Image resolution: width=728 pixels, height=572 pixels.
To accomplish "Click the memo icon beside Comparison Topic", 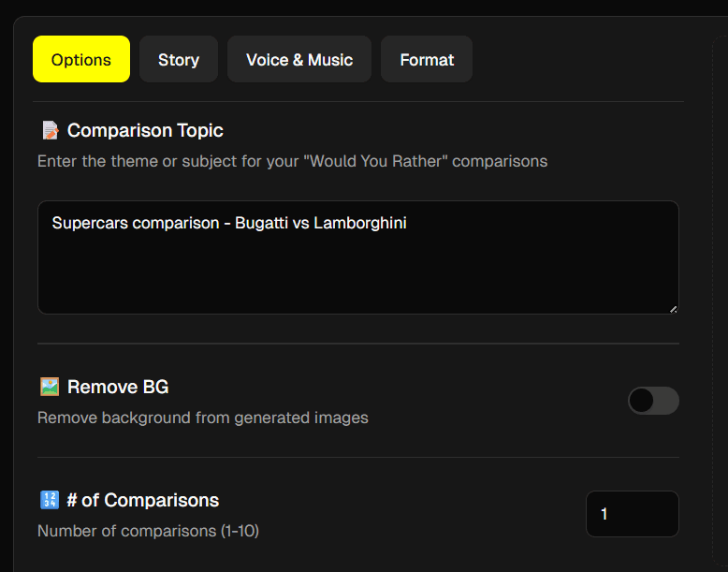I will coord(51,130).
